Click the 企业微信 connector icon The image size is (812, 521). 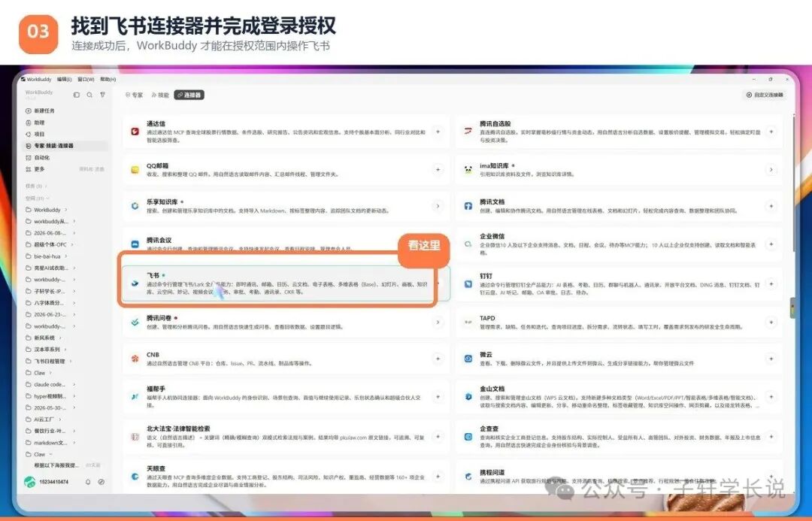coord(468,244)
